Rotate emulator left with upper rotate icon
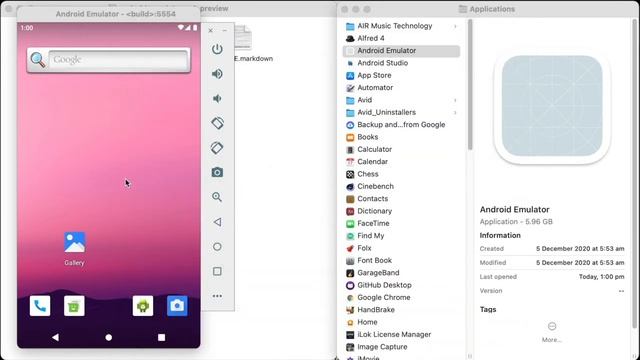 click(x=217, y=123)
